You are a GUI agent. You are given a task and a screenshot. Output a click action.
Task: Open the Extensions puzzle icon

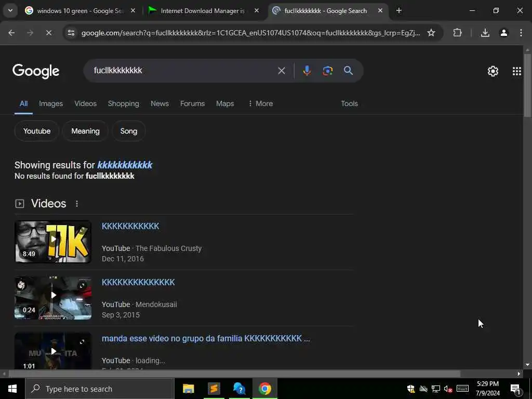pyautogui.click(x=457, y=33)
